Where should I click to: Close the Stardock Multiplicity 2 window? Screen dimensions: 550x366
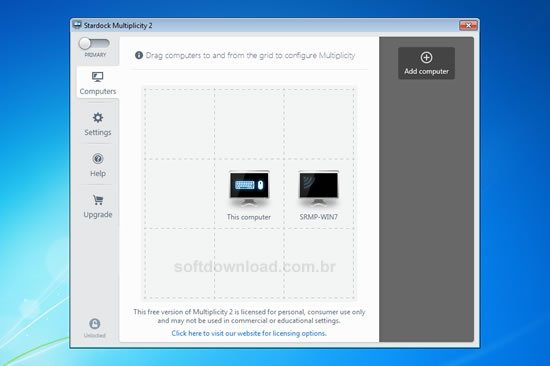click(468, 25)
